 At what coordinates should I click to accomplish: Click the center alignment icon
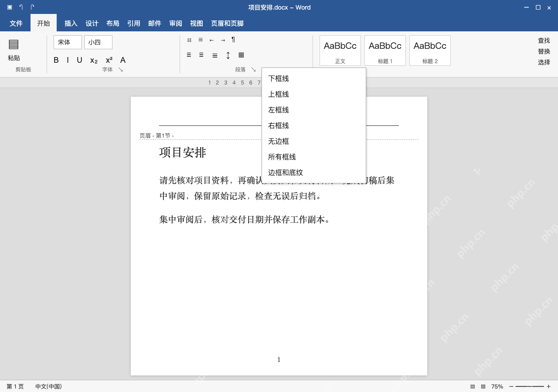click(x=201, y=55)
